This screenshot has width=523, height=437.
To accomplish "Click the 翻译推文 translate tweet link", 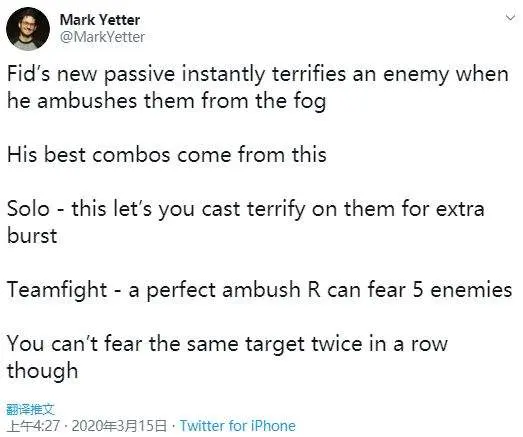I will tap(30, 409).
